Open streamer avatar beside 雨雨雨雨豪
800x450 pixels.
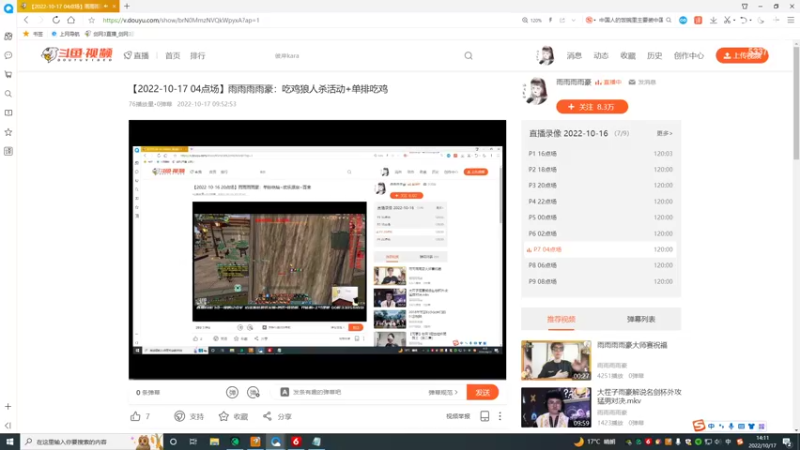536,91
